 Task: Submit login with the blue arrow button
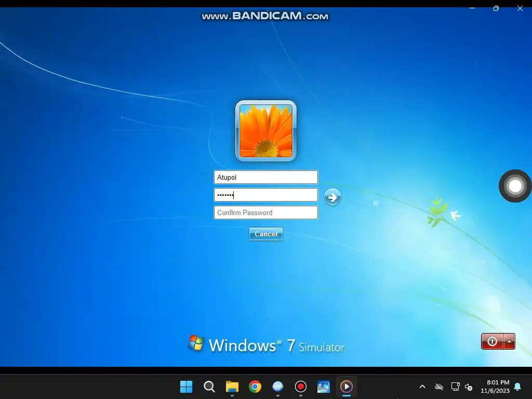tap(332, 197)
